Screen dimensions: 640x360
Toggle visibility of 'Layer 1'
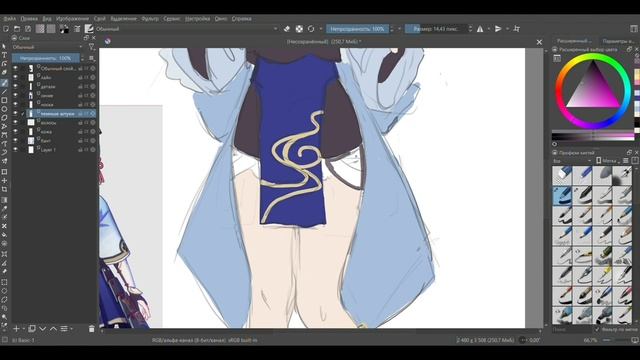click(16, 149)
